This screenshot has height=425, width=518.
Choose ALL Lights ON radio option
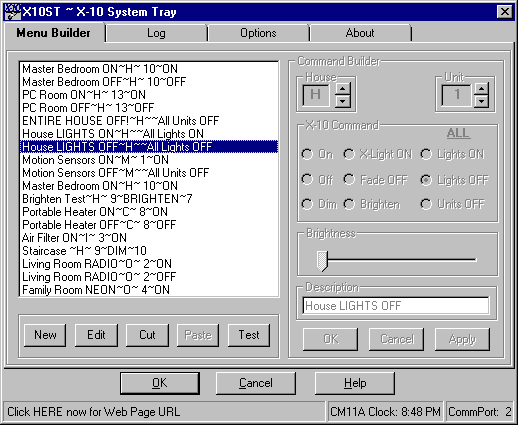(452, 154)
